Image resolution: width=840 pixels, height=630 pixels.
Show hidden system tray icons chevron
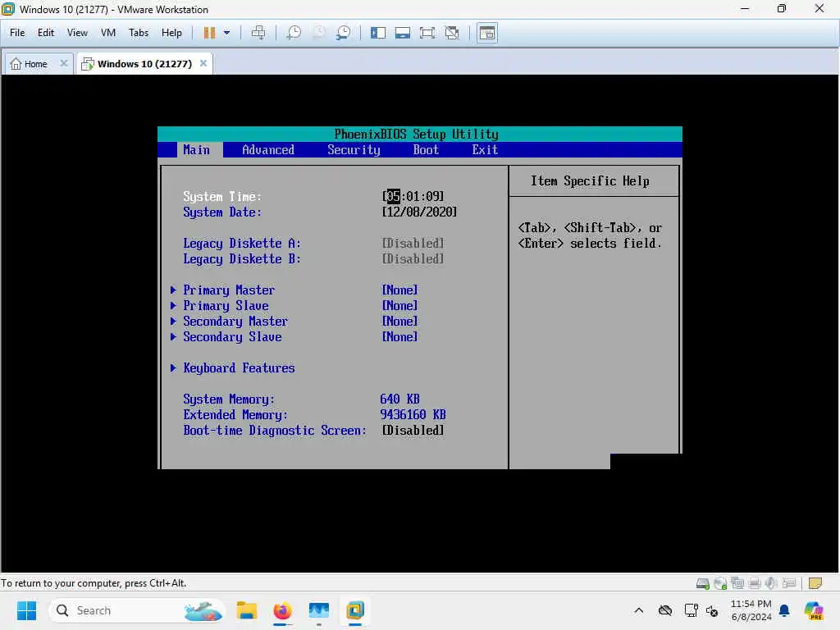point(638,610)
